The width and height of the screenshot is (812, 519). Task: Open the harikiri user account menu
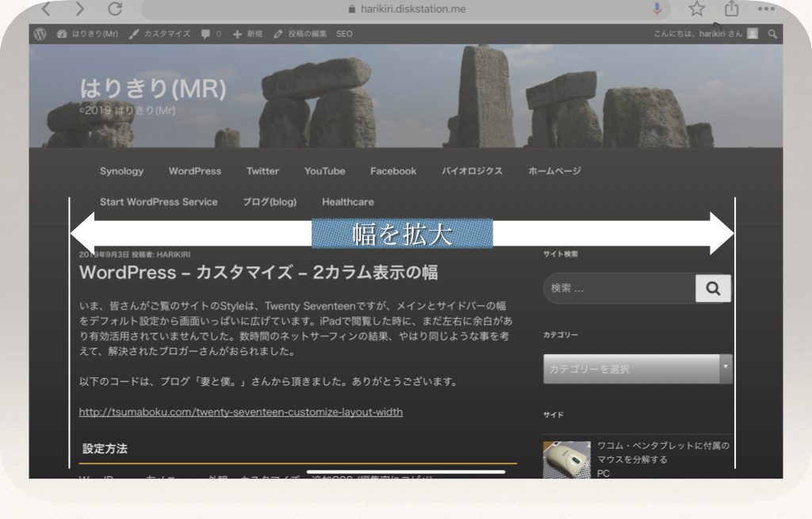[706, 33]
